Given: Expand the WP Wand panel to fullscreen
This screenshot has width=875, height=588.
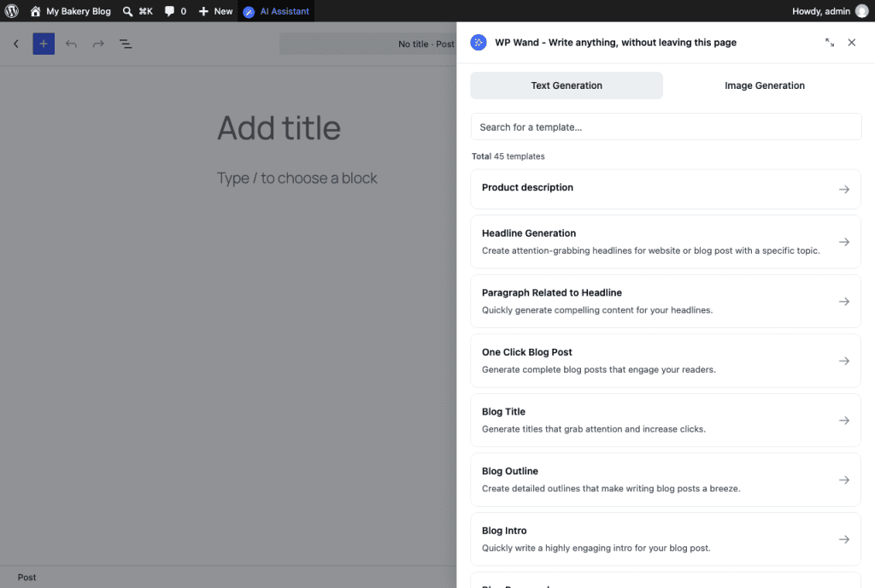Looking at the screenshot, I should [830, 43].
